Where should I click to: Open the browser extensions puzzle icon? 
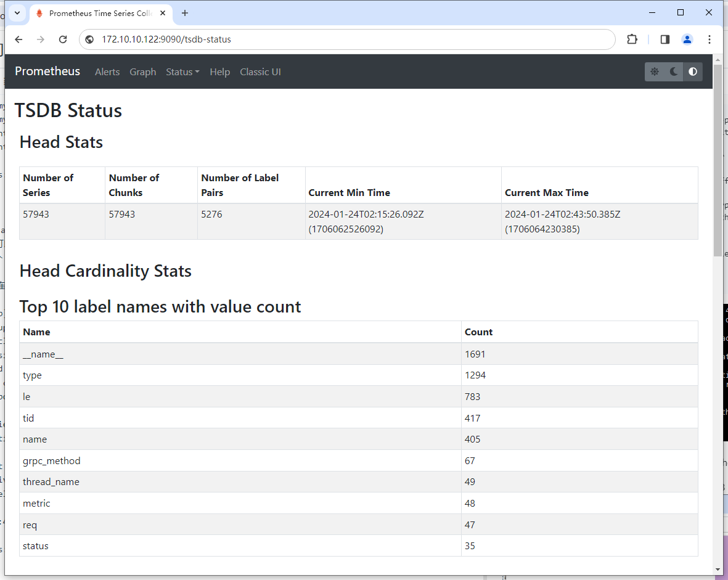[632, 39]
